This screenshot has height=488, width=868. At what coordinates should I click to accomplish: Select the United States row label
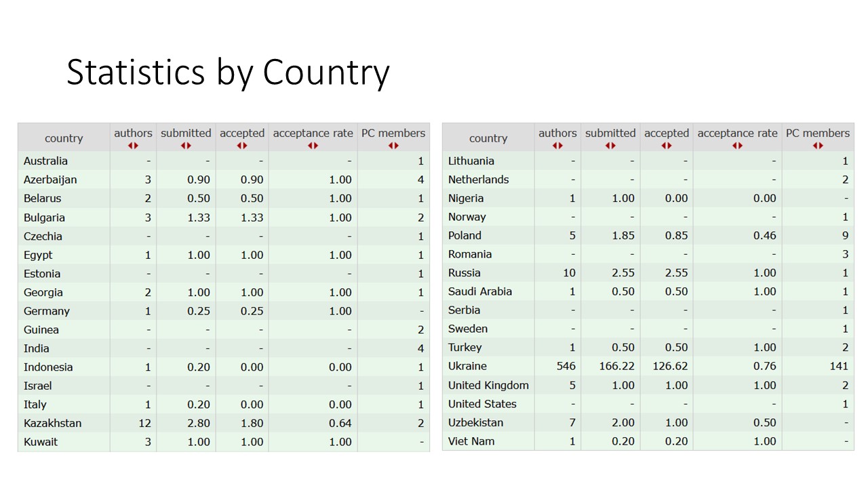tap(482, 404)
